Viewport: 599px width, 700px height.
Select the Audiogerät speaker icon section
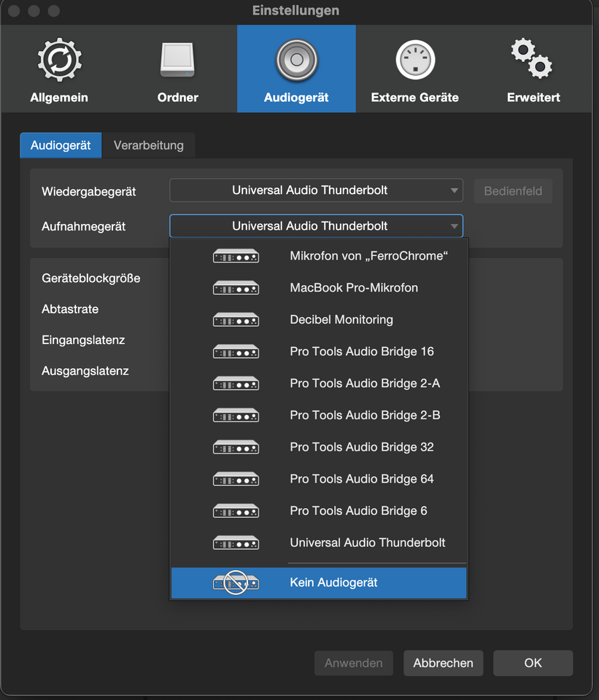pos(296,69)
